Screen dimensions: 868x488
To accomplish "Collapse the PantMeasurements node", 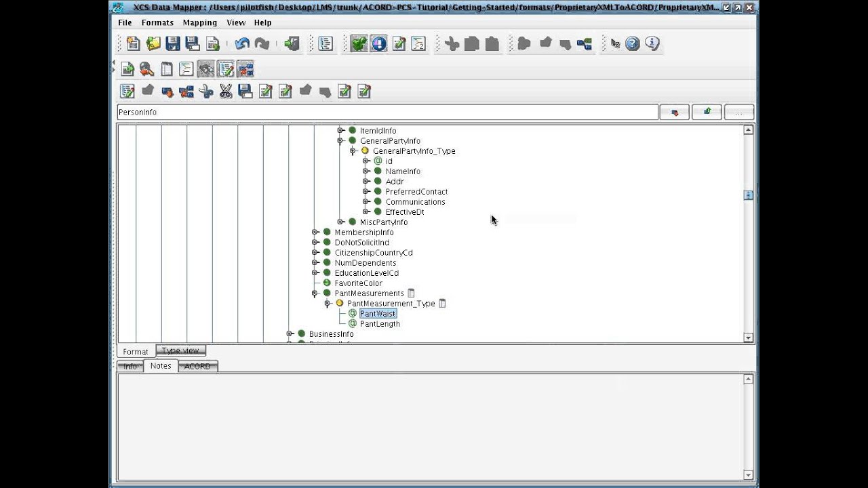I will pos(315,293).
